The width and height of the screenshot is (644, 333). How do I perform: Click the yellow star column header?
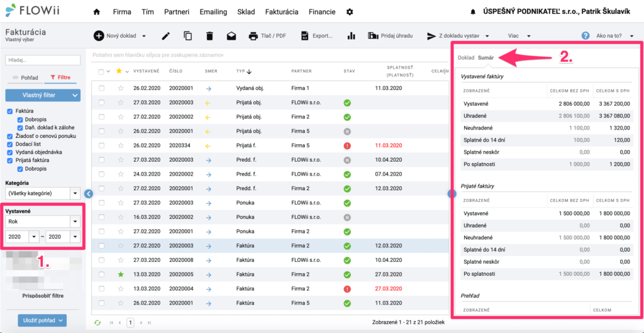point(119,71)
